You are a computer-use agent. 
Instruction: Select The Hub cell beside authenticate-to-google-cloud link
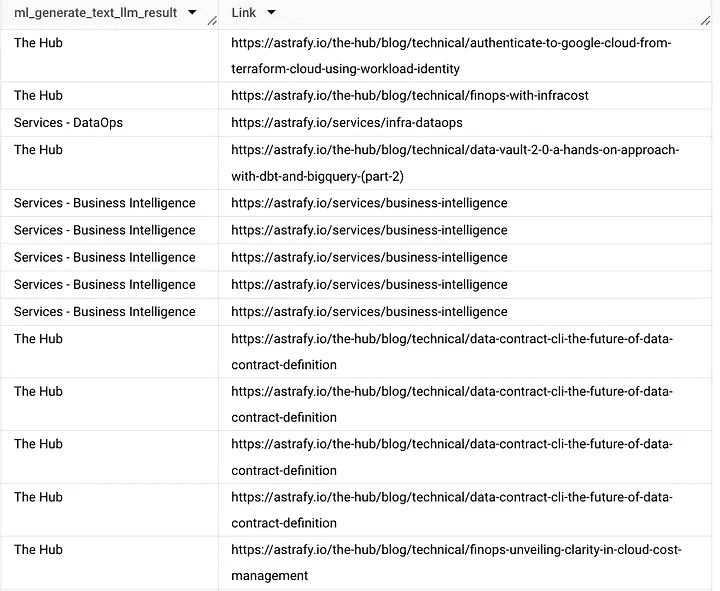(110, 56)
